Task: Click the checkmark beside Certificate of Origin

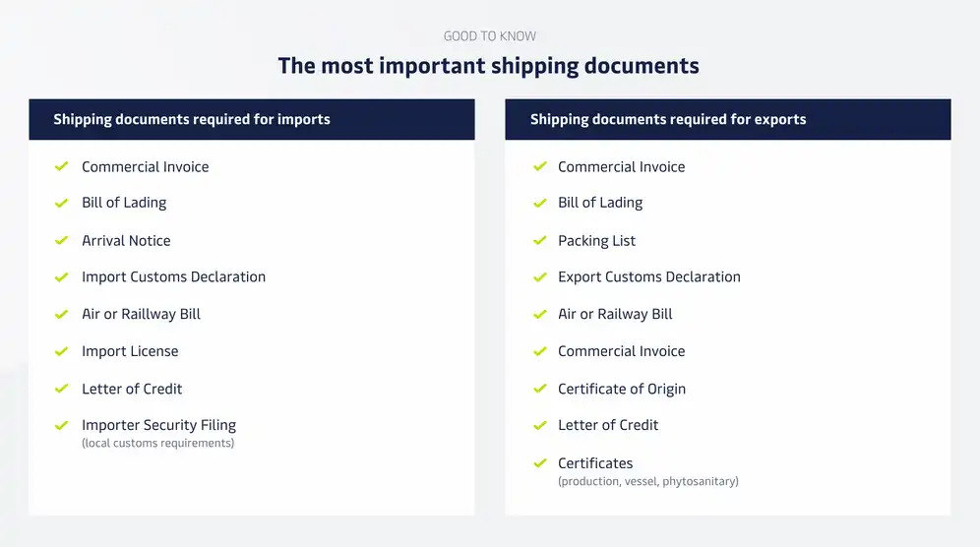Action: click(540, 389)
